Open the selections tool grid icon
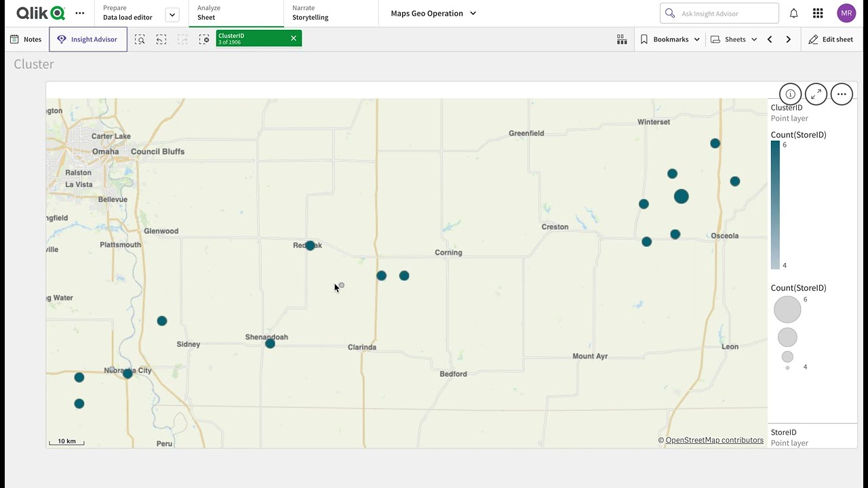Image resolution: width=868 pixels, height=488 pixels. point(622,39)
